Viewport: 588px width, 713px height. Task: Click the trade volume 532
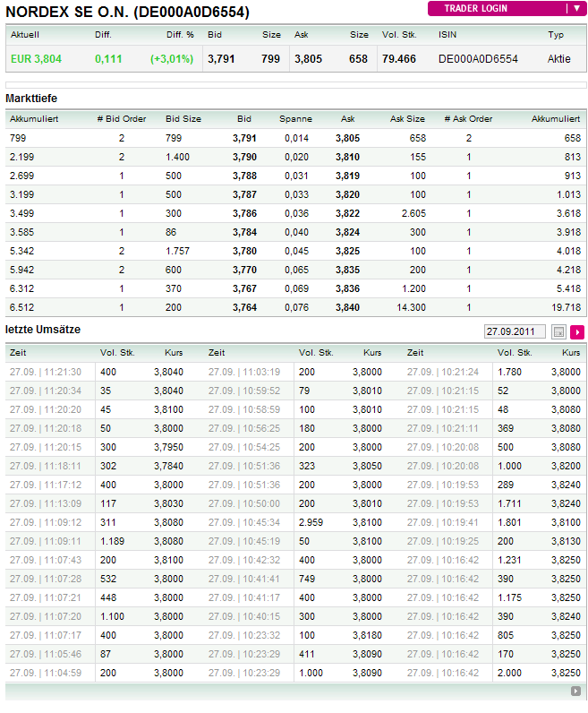click(x=108, y=579)
